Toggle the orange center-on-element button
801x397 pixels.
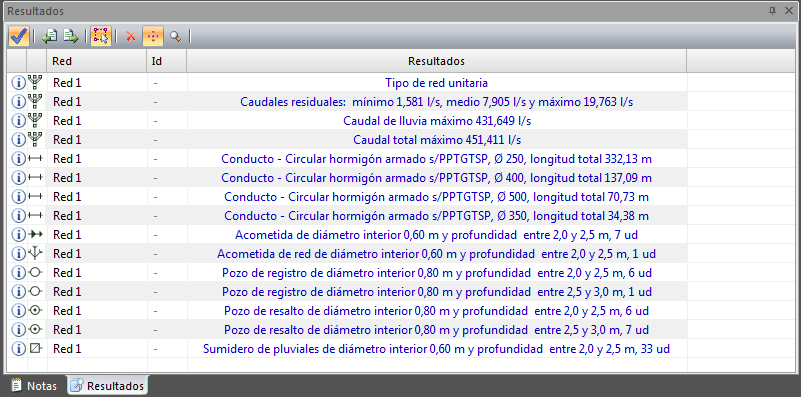(x=153, y=36)
